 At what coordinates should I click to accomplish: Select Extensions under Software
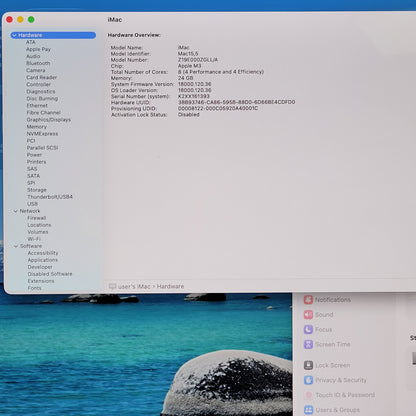point(41,281)
